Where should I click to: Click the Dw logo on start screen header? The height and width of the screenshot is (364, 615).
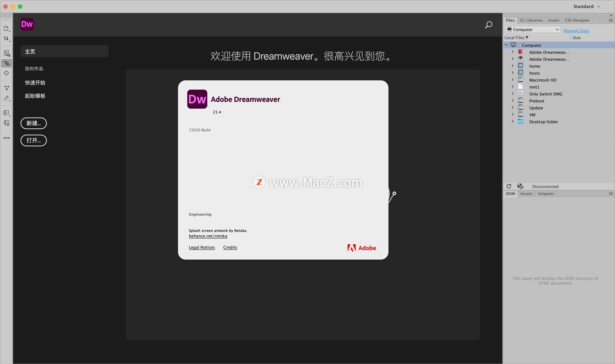click(x=27, y=24)
